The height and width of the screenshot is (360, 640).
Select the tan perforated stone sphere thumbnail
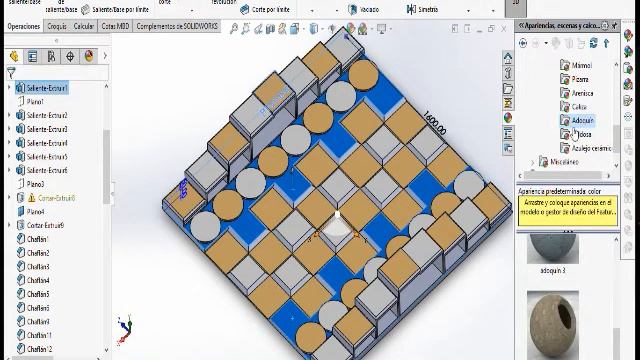(x=553, y=325)
